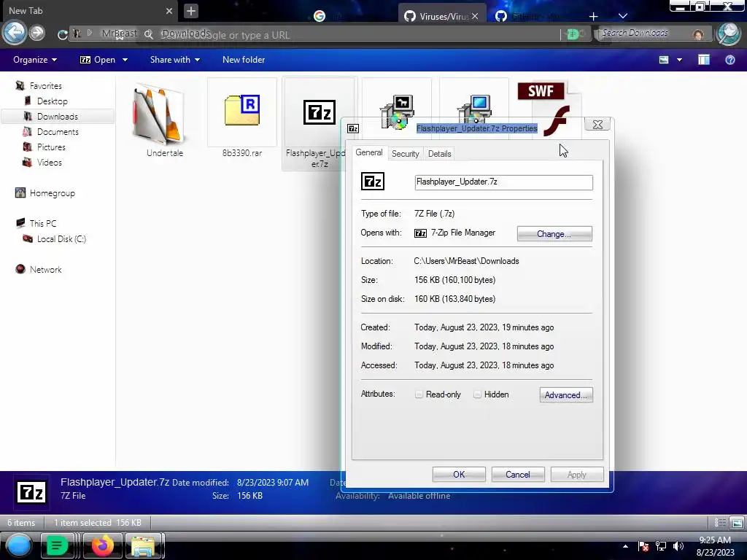The height and width of the screenshot is (560, 747).
Task: Open Favorites in the navigation pane
Action: click(46, 86)
